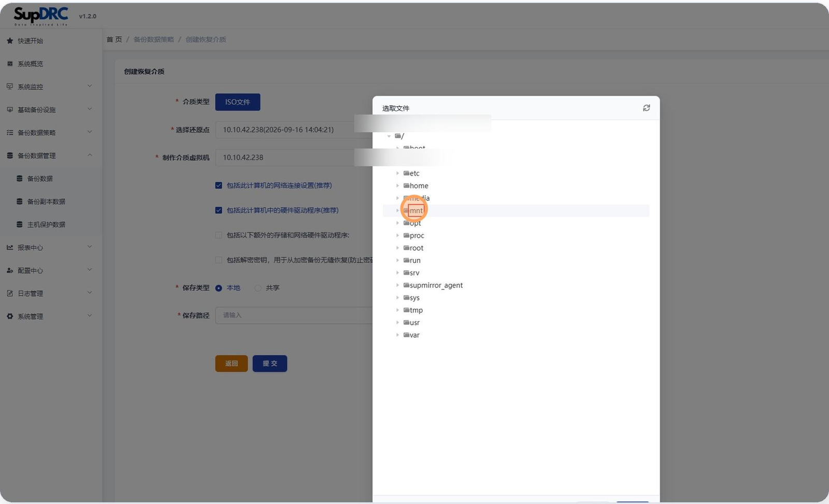Select ISO文件 media type button

[238, 102]
